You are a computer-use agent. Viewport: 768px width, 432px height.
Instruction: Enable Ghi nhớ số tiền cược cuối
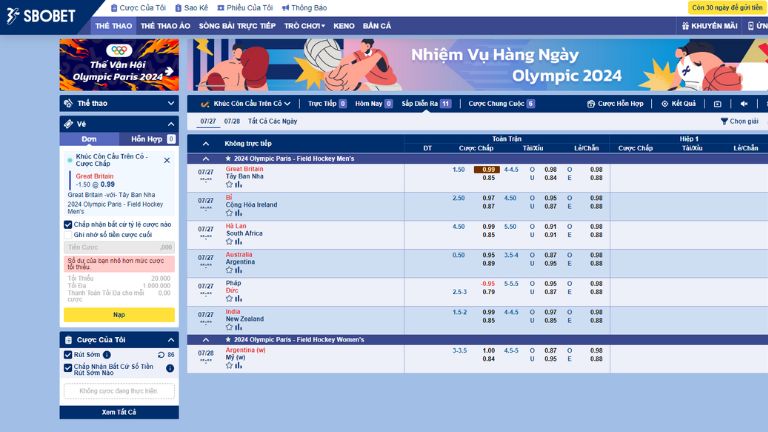tap(68, 235)
